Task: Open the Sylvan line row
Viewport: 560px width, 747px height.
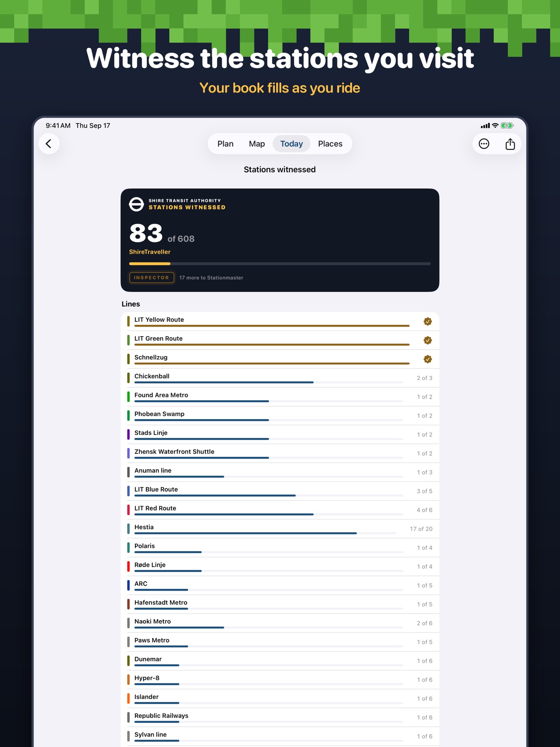Action: pos(280,737)
